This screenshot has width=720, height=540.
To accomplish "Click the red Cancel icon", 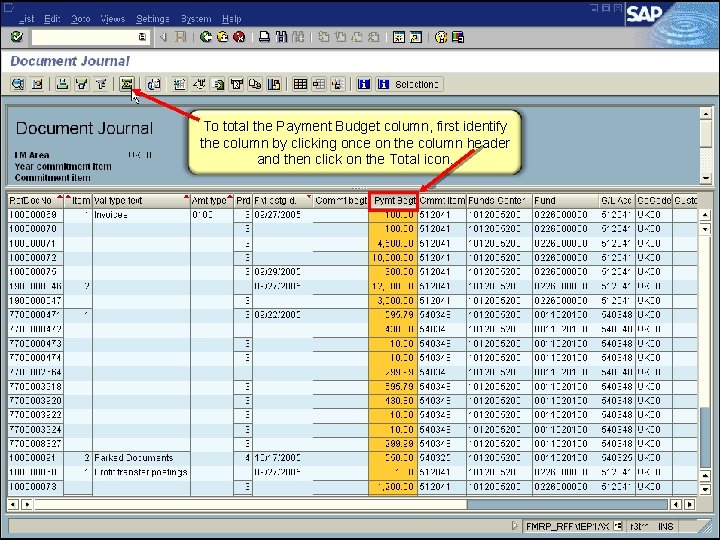I will pyautogui.click(x=239, y=37).
